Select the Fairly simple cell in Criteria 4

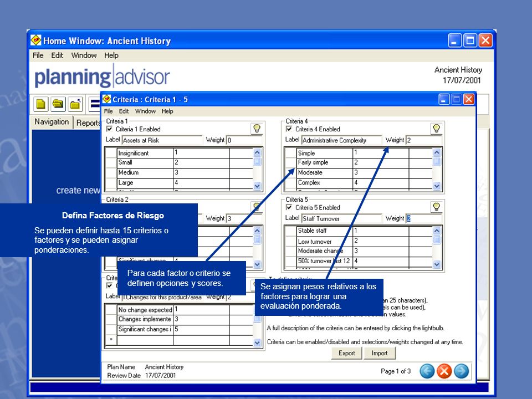pos(325,163)
